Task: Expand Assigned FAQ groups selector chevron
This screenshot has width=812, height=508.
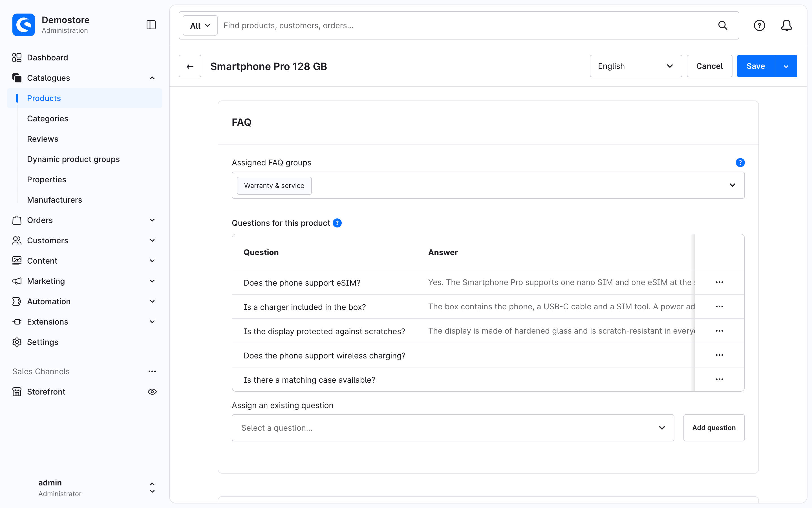Action: coord(732,185)
